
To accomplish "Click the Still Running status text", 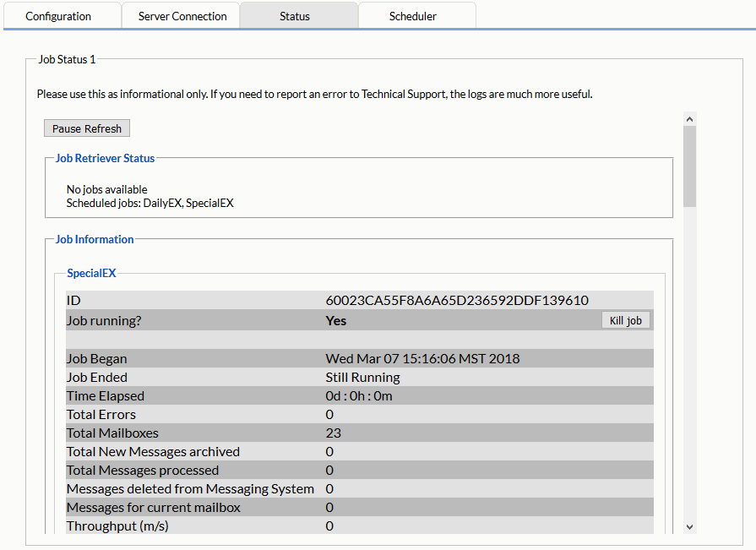I will coord(362,378).
